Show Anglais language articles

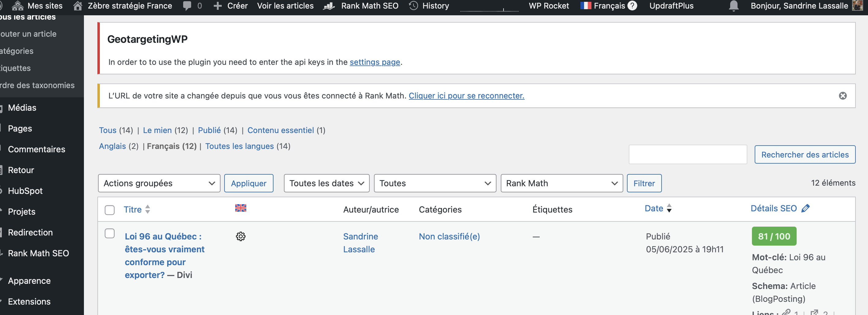[112, 146]
